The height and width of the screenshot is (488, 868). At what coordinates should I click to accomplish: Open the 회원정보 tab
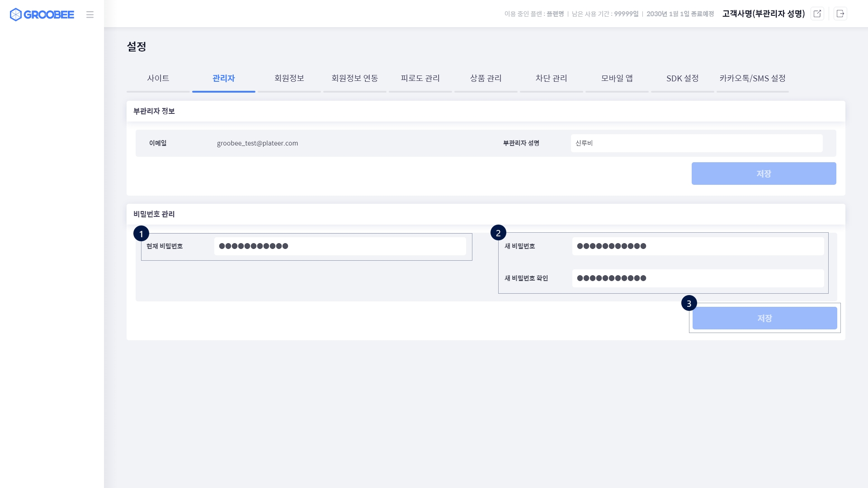[x=289, y=78]
